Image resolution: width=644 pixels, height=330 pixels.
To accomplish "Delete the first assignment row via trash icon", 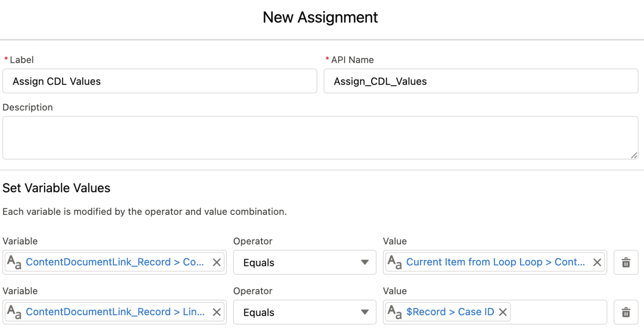I will (626, 262).
